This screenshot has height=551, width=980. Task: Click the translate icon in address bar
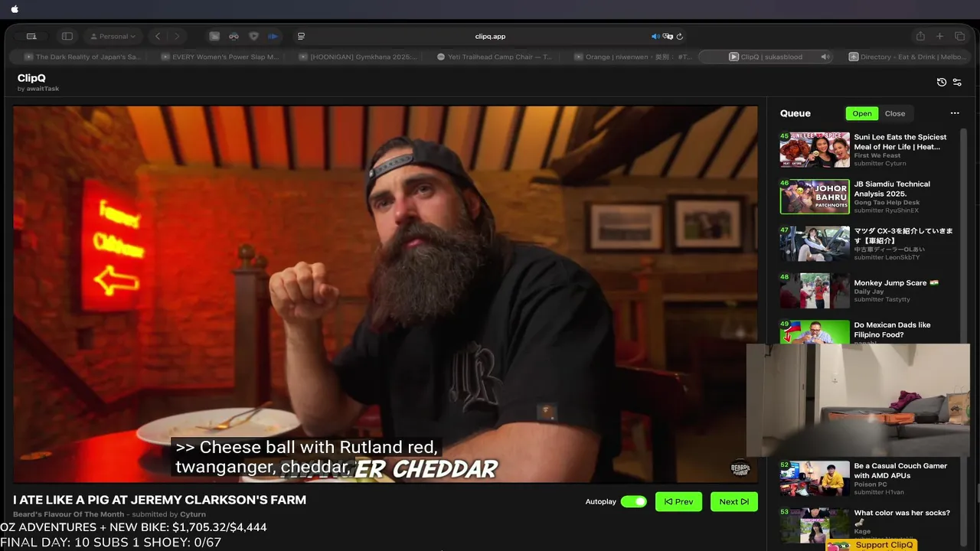tap(668, 36)
